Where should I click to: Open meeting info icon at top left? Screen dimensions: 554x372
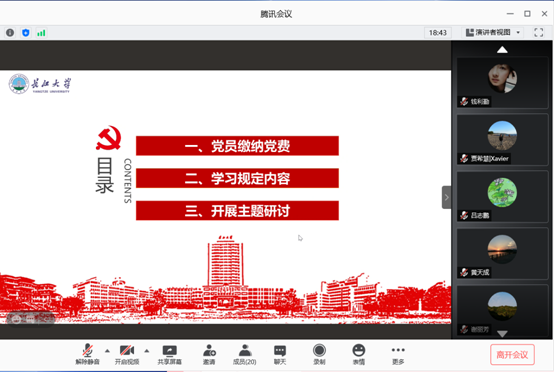pos(10,33)
